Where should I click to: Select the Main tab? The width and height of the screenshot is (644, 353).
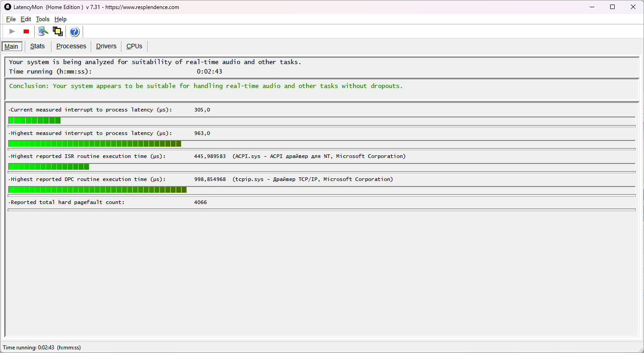click(x=11, y=46)
